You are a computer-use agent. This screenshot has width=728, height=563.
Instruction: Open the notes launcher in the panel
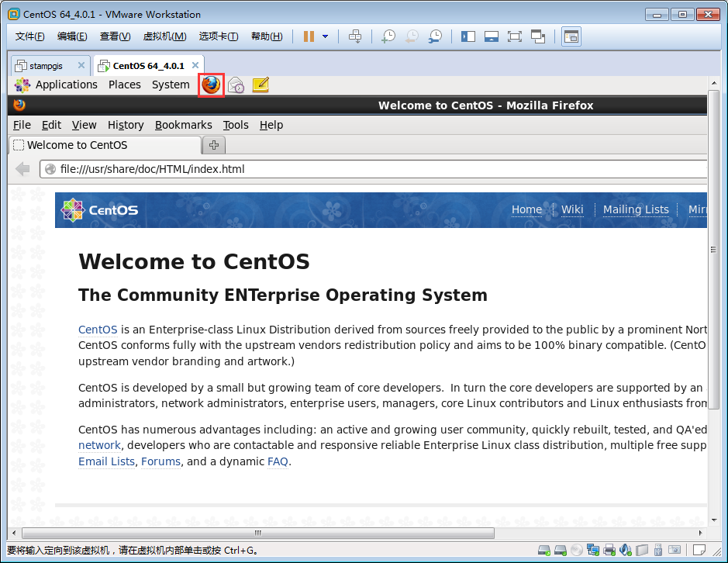click(x=260, y=85)
